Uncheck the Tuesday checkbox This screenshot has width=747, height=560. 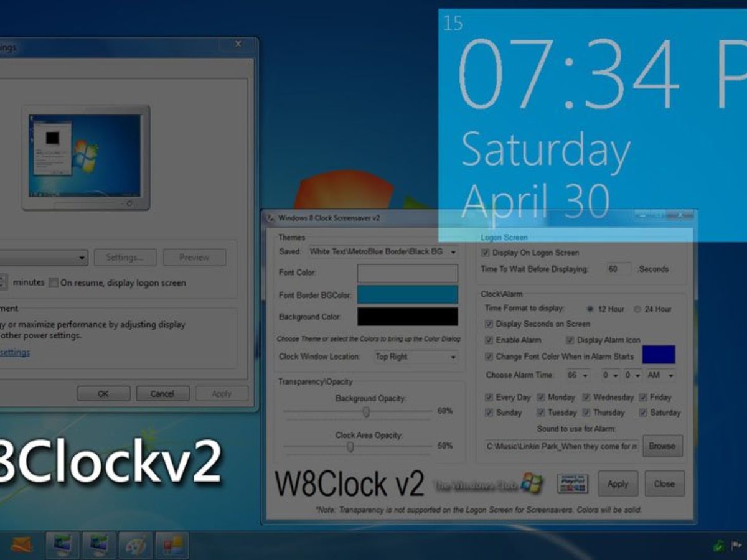pos(542,413)
